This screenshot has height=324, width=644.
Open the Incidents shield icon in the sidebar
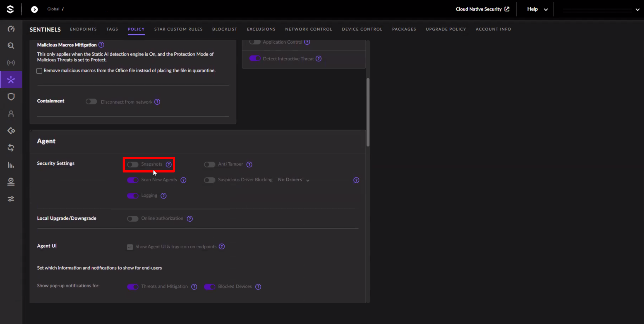pos(11,97)
